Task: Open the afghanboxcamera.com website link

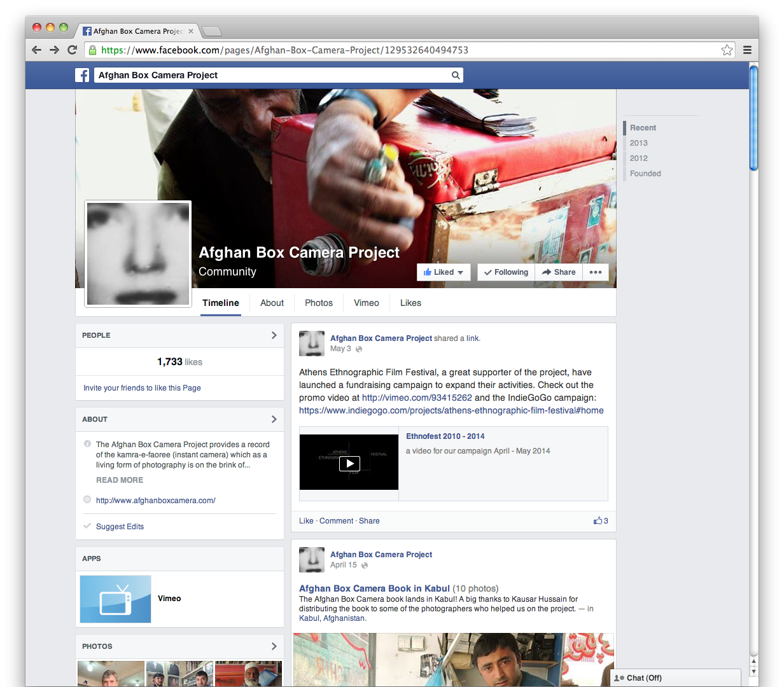Action: click(x=156, y=501)
